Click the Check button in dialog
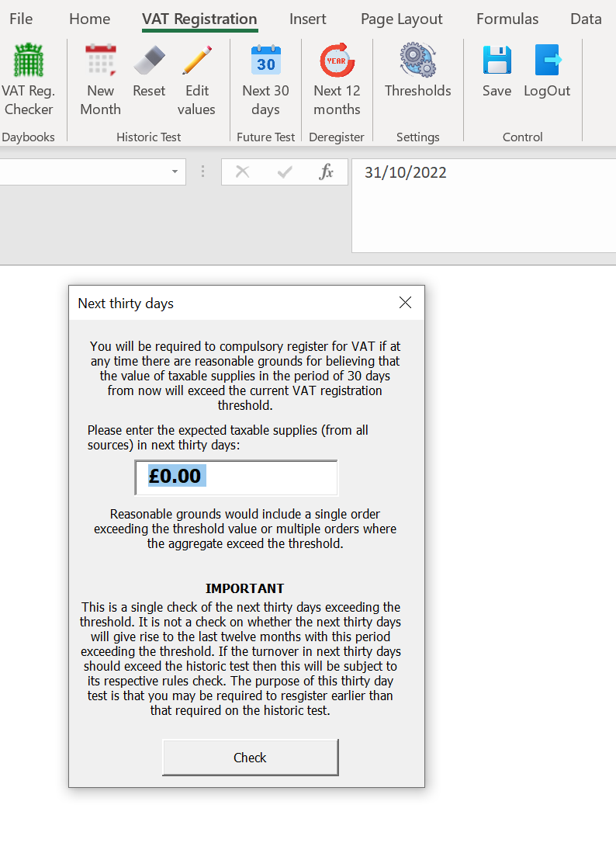Screen dimensions: 616x843 pyautogui.click(x=250, y=757)
